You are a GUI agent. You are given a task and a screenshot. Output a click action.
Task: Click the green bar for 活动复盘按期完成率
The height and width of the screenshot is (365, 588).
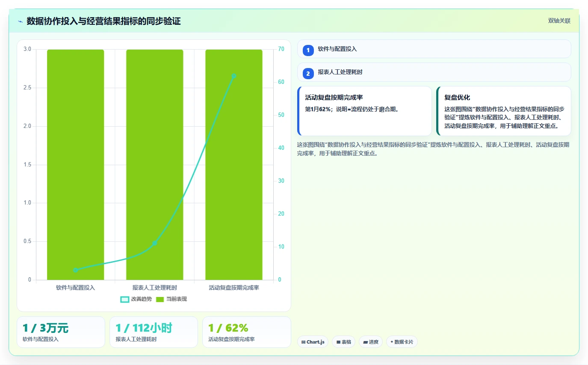234,165
